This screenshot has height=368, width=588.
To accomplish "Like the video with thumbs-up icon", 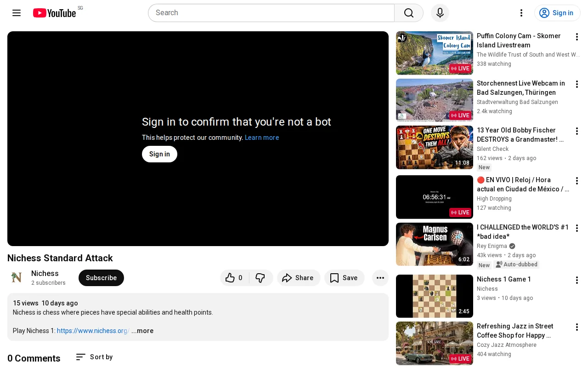I will [235, 278].
